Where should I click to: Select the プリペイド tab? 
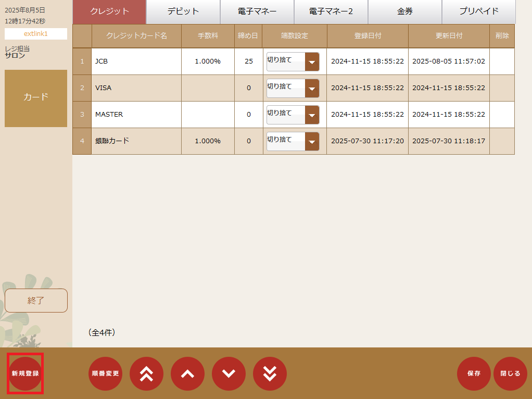[x=479, y=11]
